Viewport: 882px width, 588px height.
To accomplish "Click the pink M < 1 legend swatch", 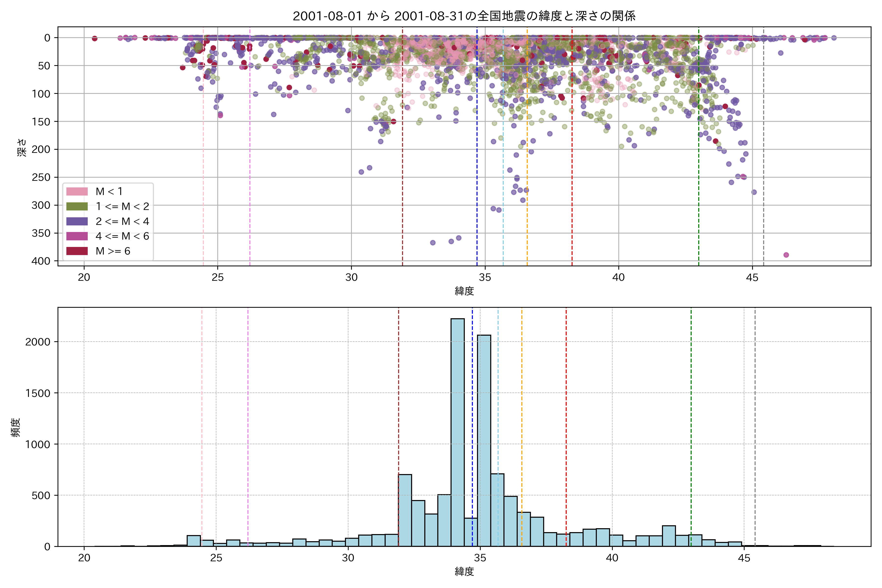I will (x=77, y=192).
